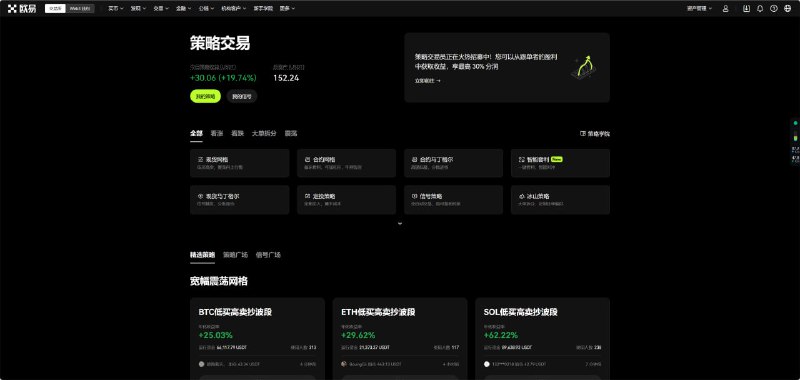Open the 合约马丁格尔 futures martingale card
800x380 pixels.
point(454,163)
